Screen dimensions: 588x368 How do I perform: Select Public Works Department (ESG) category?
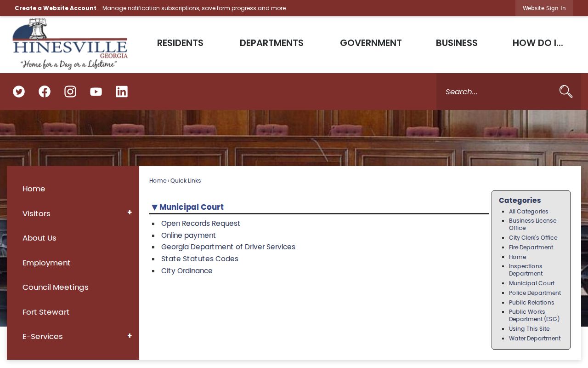click(x=534, y=316)
